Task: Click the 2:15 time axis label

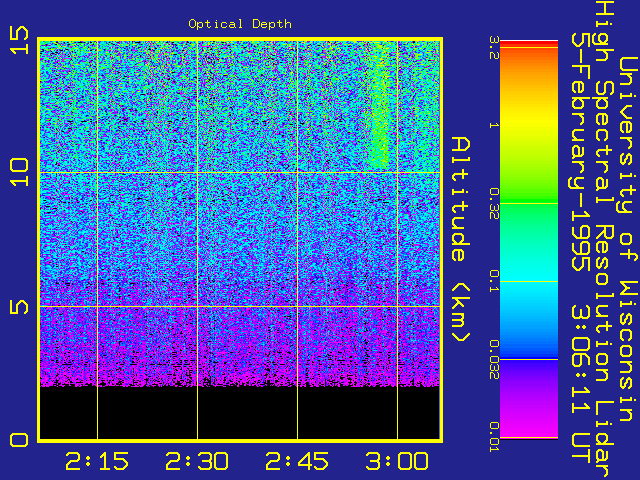Action: (97, 461)
